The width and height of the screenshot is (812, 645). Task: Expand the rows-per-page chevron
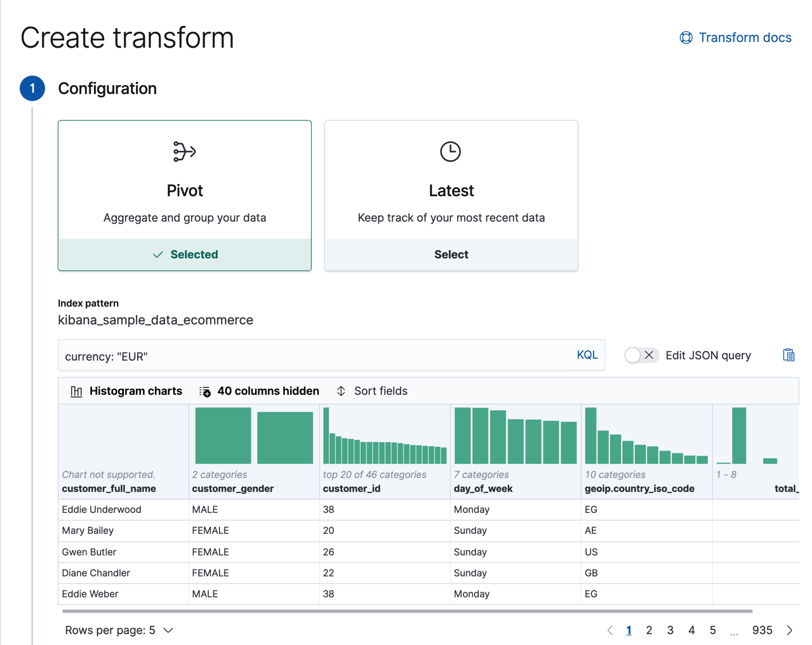click(x=168, y=630)
